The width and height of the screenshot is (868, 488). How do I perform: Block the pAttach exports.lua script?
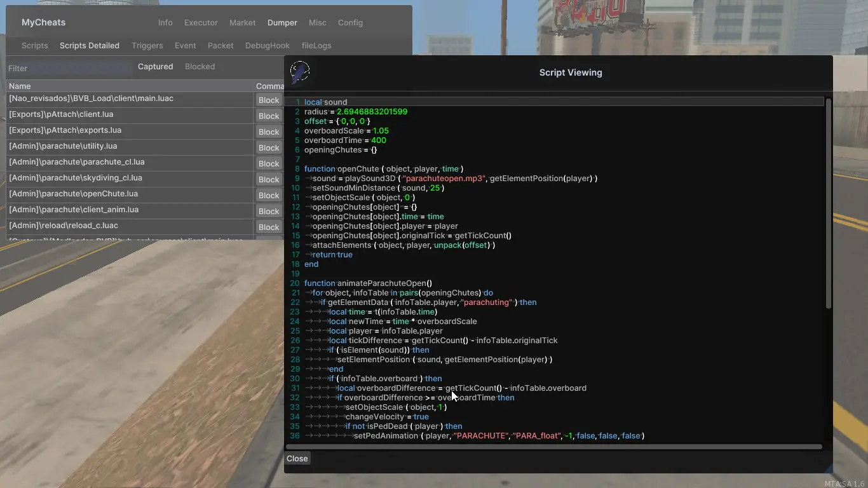268,132
